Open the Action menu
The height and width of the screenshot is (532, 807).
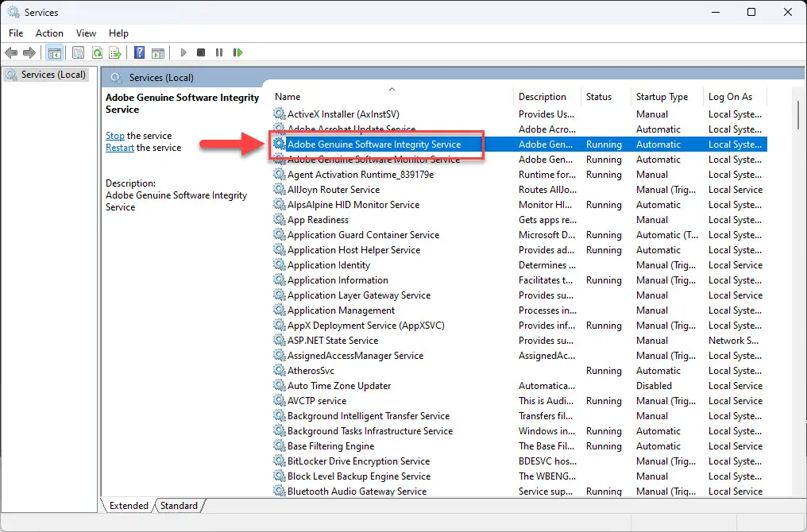pyautogui.click(x=49, y=33)
